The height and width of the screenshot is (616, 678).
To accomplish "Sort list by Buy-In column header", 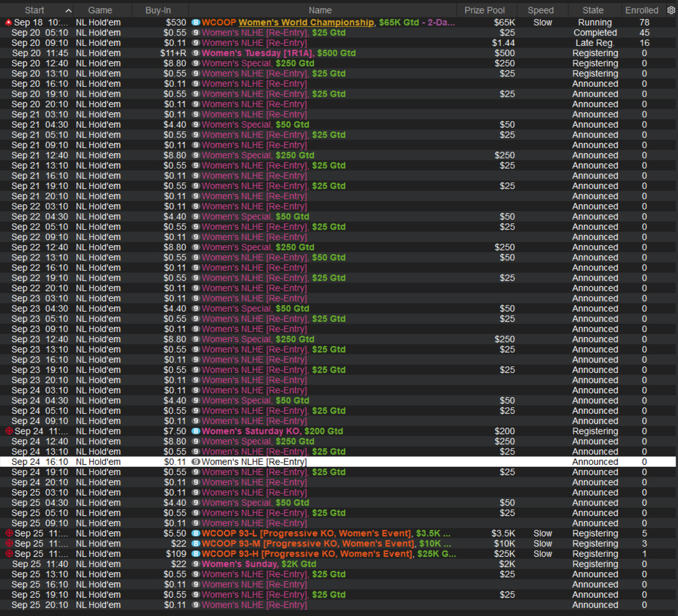I will pyautogui.click(x=158, y=10).
